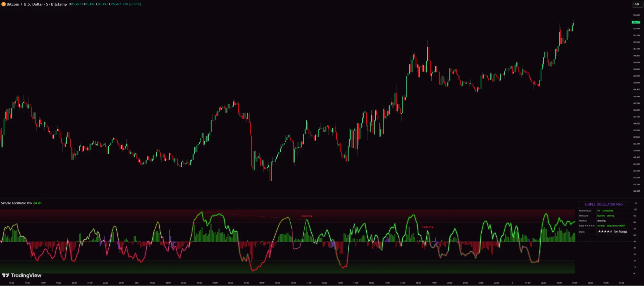Screen dimensions: 644x286
Task: Click the Market value 'moving'
Action: coord(601,221)
